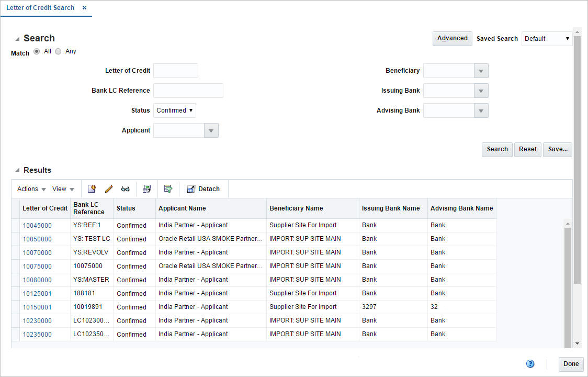588x377 pixels.
Task: Open the help question mark icon
Action: tap(530, 363)
